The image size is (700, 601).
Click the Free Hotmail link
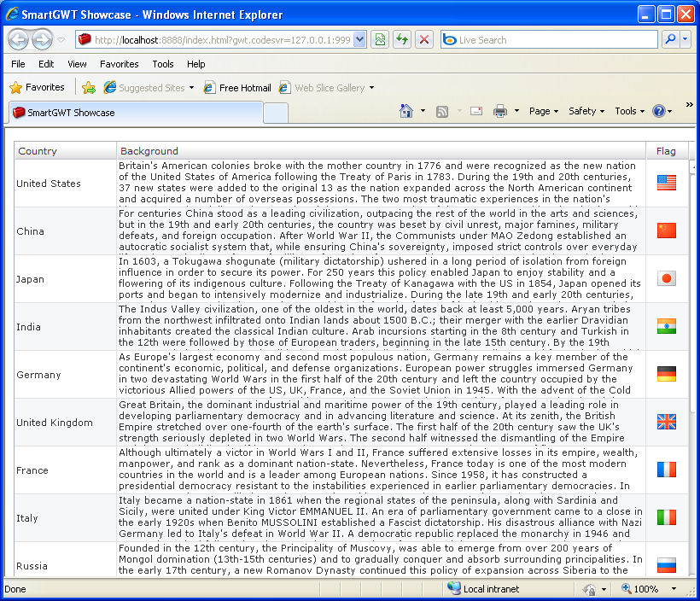click(237, 88)
